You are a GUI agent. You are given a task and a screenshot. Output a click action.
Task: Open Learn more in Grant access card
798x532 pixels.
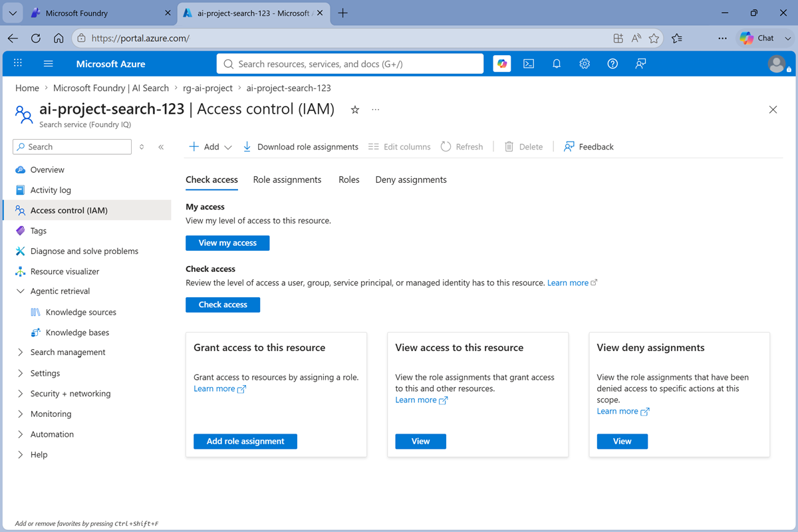219,388
